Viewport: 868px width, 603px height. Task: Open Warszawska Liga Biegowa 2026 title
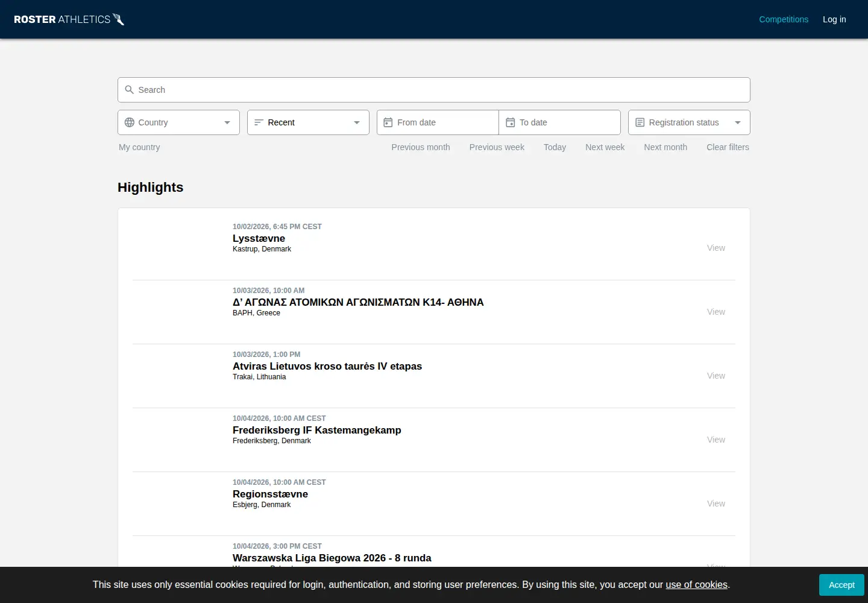coord(332,558)
